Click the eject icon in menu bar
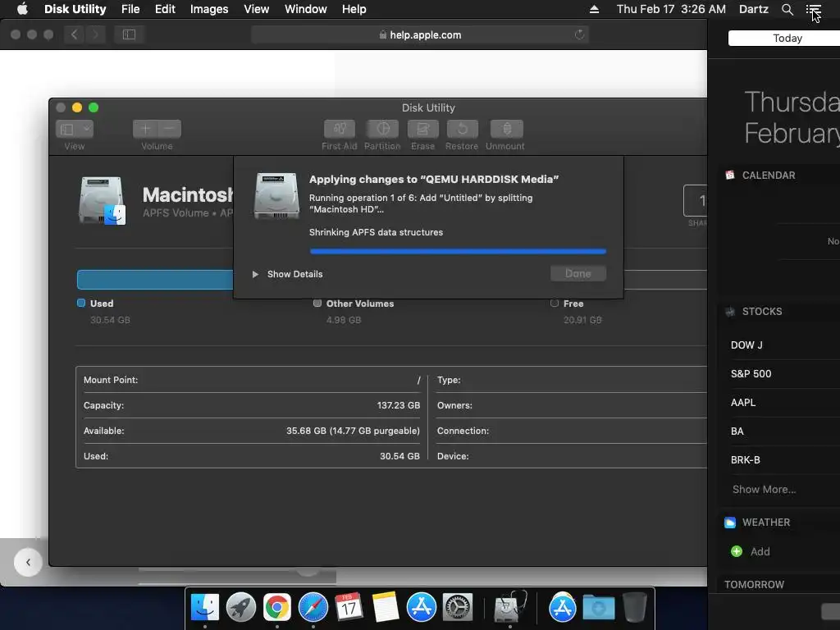The image size is (840, 630). click(594, 9)
